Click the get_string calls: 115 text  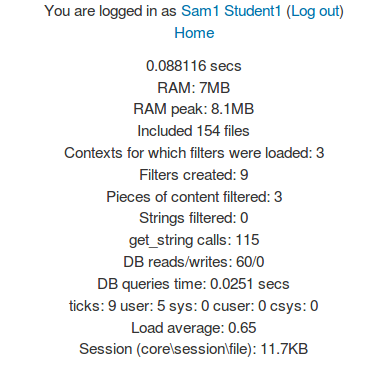194,240
